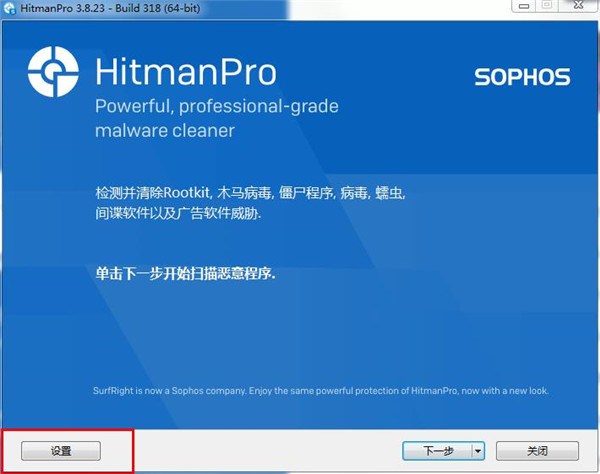600x474 pixels.
Task: Expand the 下一步 dropdown arrow
Action: click(x=478, y=451)
